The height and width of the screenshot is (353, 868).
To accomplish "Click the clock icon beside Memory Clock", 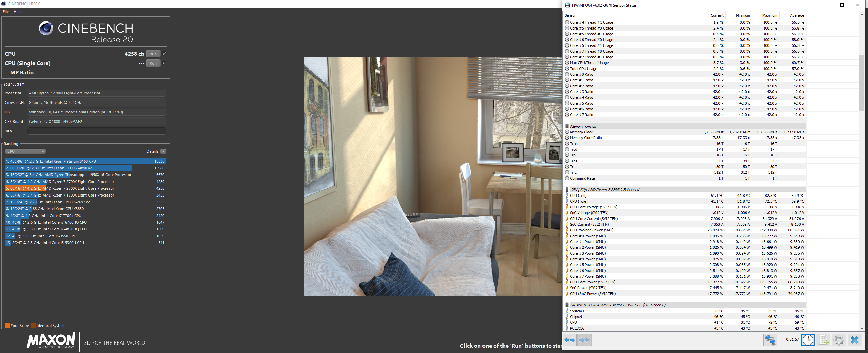I will point(567,132).
